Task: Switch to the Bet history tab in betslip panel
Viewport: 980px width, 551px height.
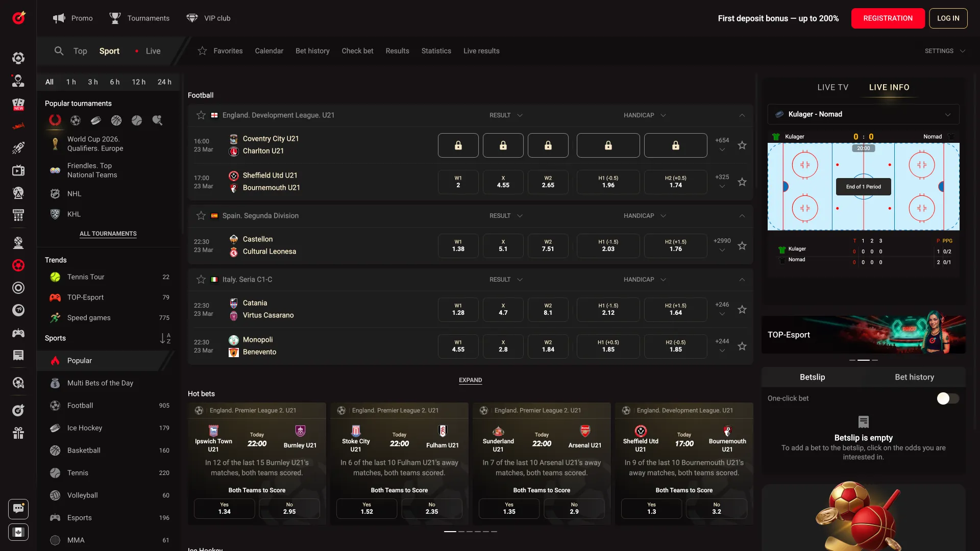Action: click(x=914, y=377)
